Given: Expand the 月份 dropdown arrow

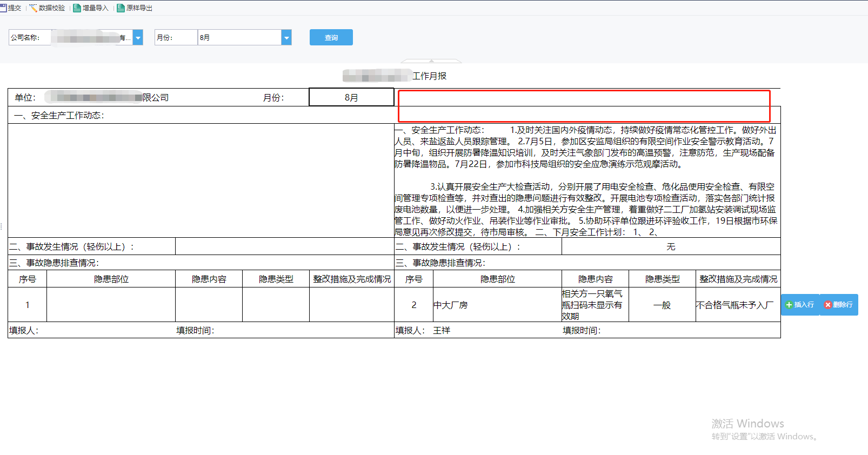Looking at the screenshot, I should 286,37.
